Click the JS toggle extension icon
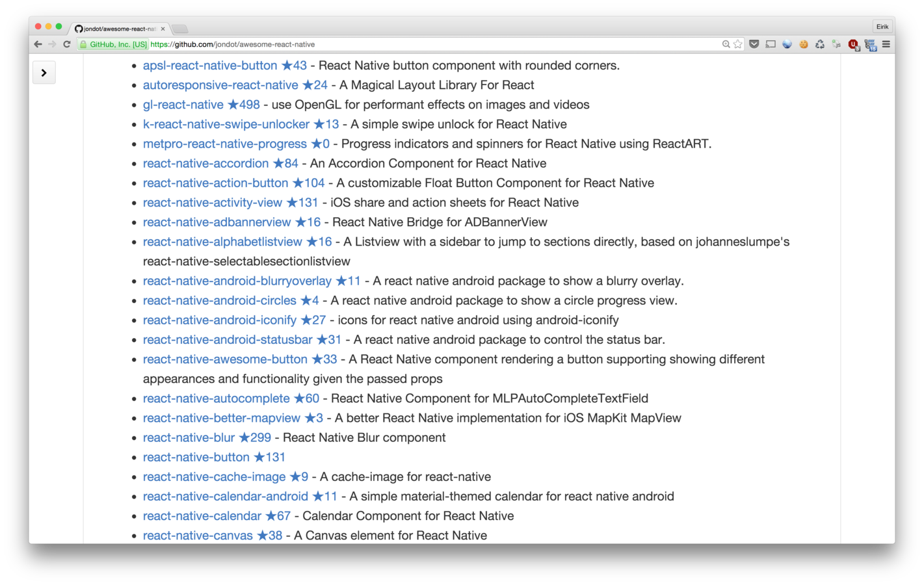924x585 pixels. pos(836,44)
